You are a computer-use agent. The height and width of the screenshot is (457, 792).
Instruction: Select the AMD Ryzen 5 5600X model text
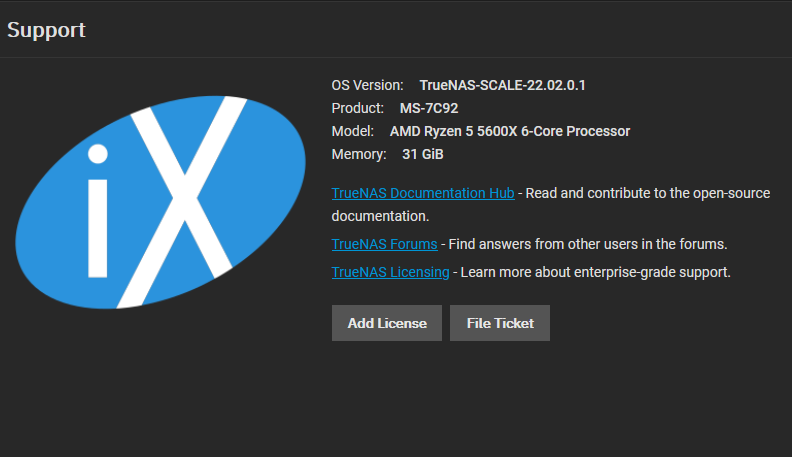[510, 131]
